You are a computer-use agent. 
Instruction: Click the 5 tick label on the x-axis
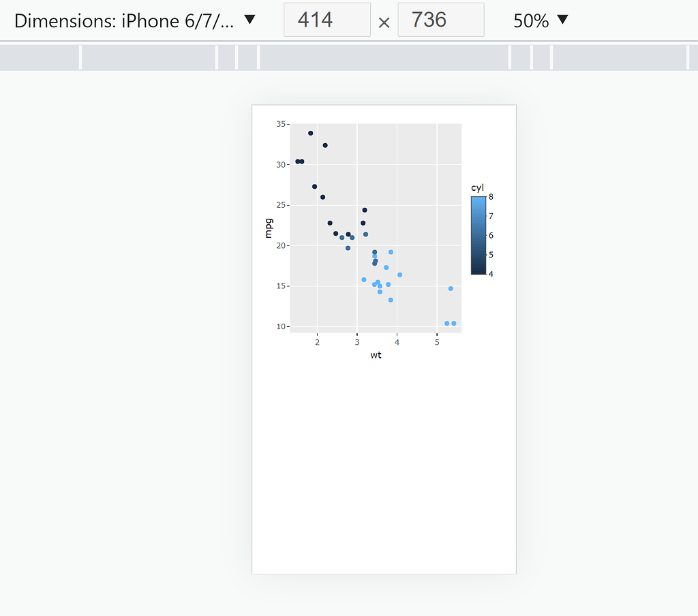[x=437, y=341]
